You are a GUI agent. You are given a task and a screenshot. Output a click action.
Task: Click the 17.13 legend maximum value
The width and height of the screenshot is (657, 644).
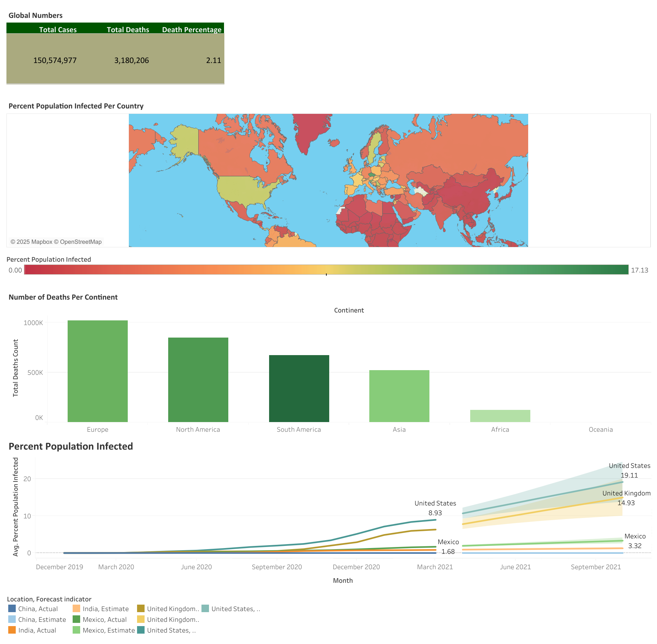tap(639, 270)
